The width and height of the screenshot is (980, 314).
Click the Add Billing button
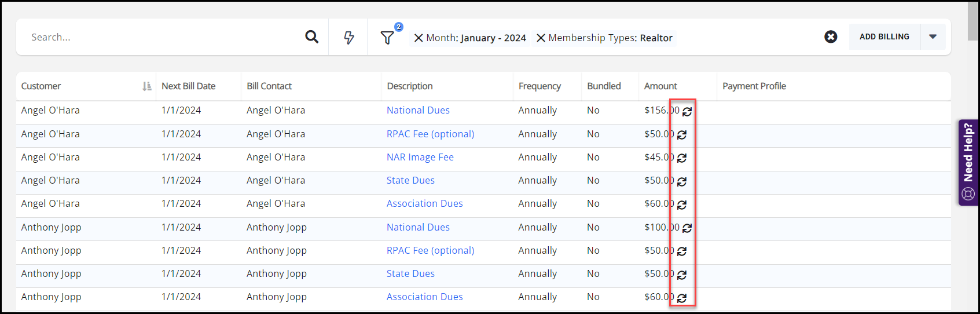coord(884,37)
